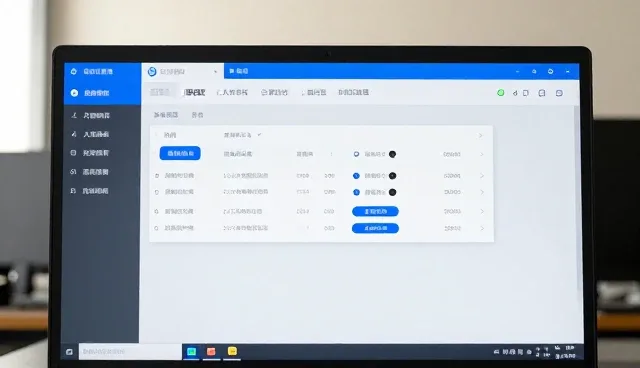Click the small icon right of green dot

pos(515,93)
